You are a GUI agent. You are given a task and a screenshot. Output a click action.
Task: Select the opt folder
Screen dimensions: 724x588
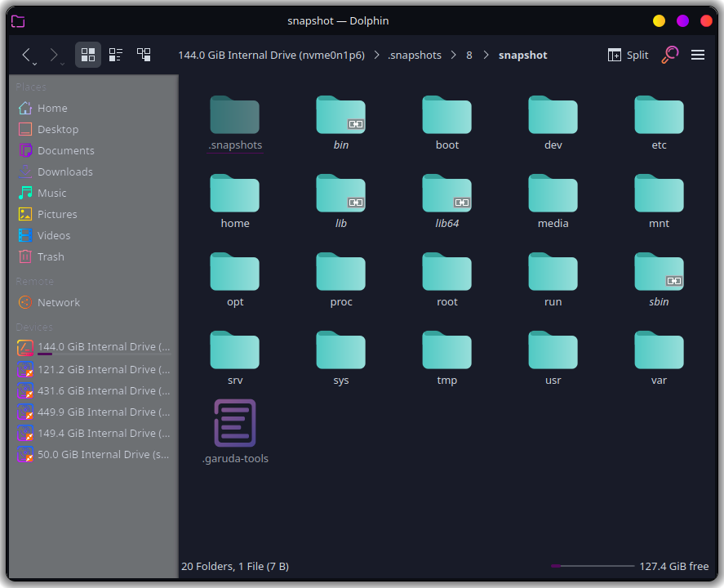click(x=234, y=272)
